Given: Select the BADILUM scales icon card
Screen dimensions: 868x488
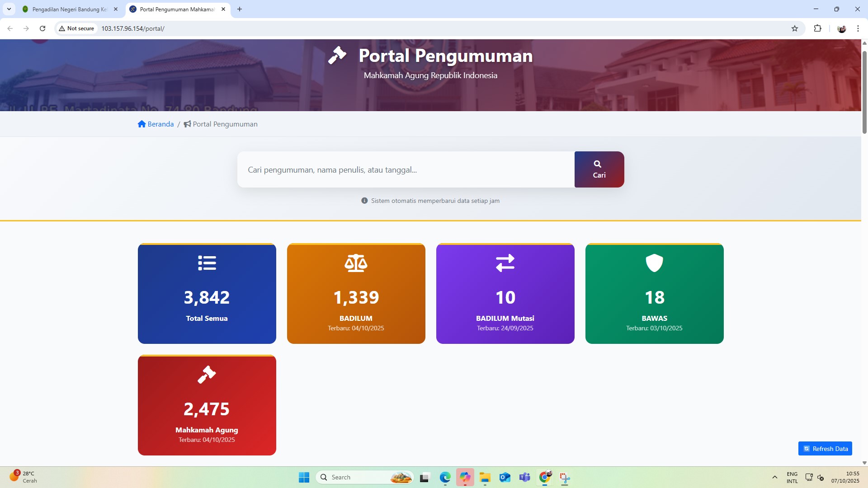Looking at the screenshot, I should [356, 294].
